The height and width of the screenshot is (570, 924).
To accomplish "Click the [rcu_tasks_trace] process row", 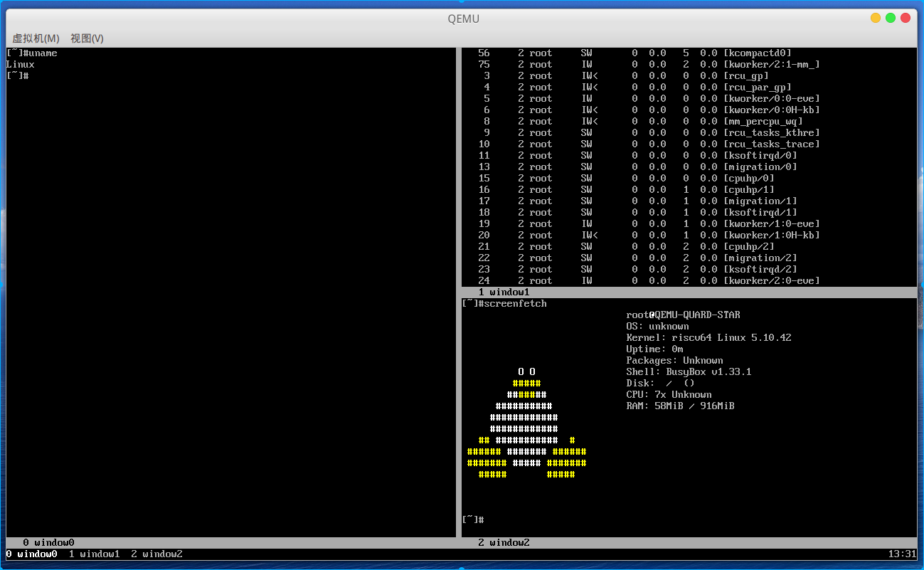I will tap(649, 144).
